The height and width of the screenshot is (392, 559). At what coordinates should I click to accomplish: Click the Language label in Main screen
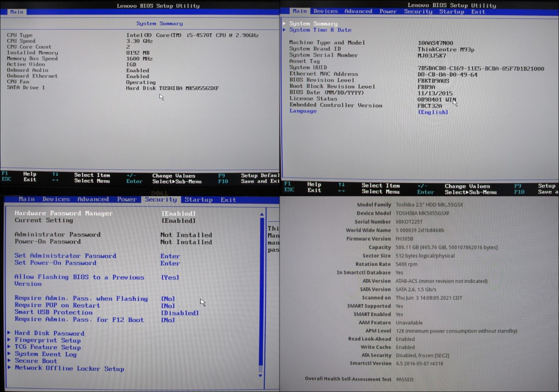(302, 111)
